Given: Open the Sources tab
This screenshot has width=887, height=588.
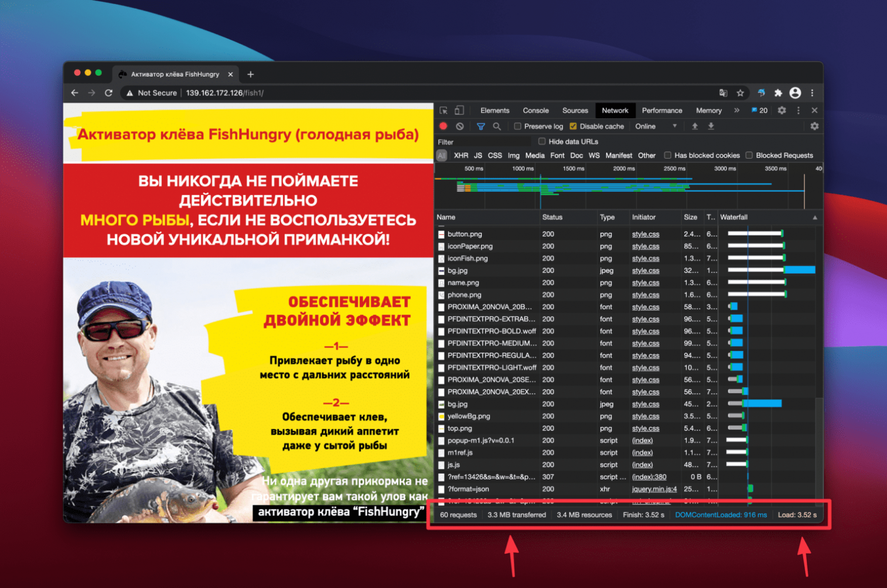Looking at the screenshot, I should click(x=575, y=110).
